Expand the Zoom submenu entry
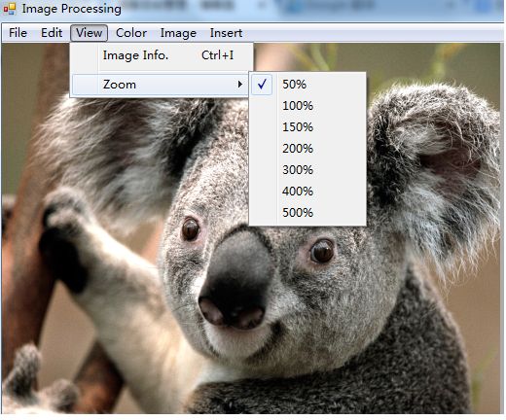 point(161,85)
